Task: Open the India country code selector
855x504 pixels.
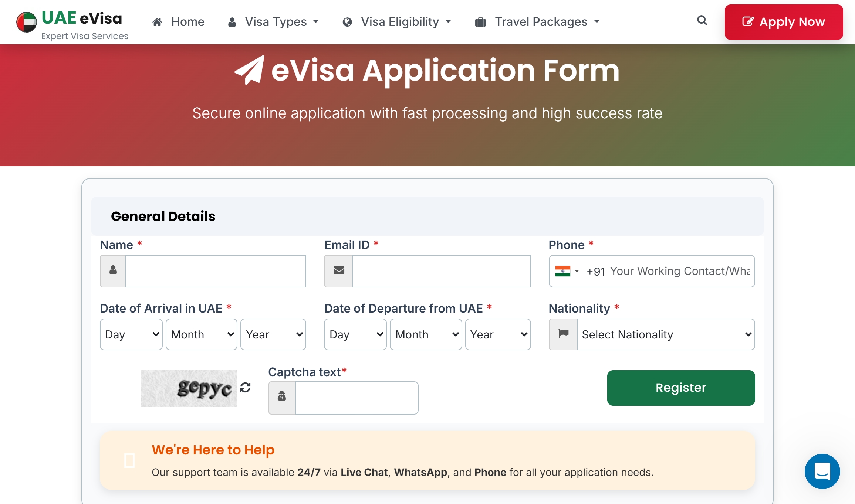Action: (x=567, y=271)
